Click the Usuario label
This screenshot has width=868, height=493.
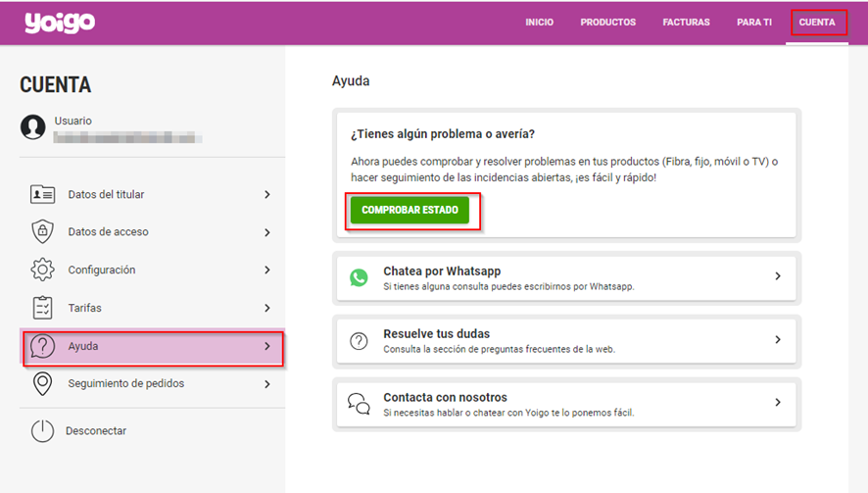73,121
